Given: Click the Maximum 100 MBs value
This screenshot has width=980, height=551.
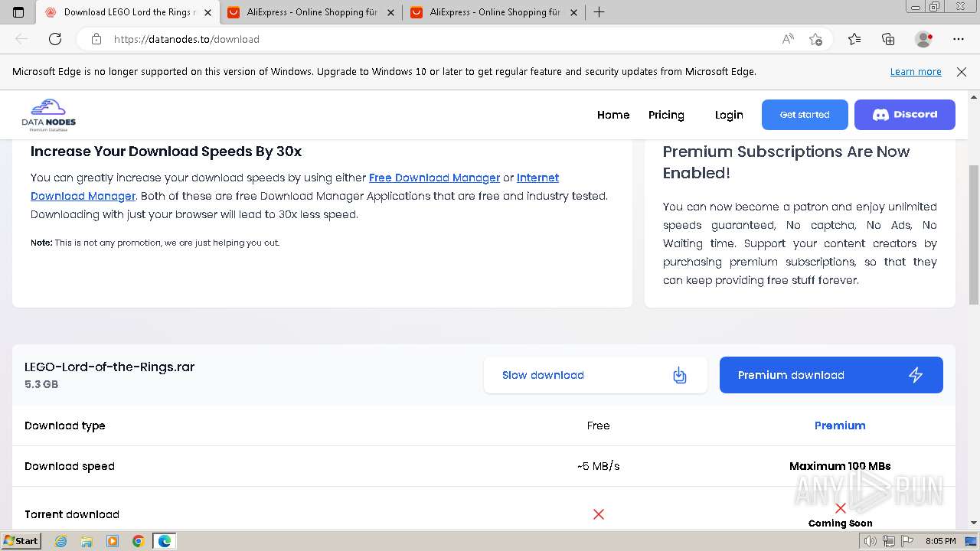Looking at the screenshot, I should [x=840, y=466].
